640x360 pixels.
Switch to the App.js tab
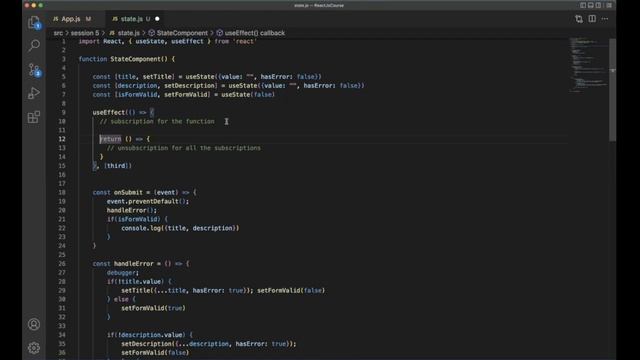point(71,19)
